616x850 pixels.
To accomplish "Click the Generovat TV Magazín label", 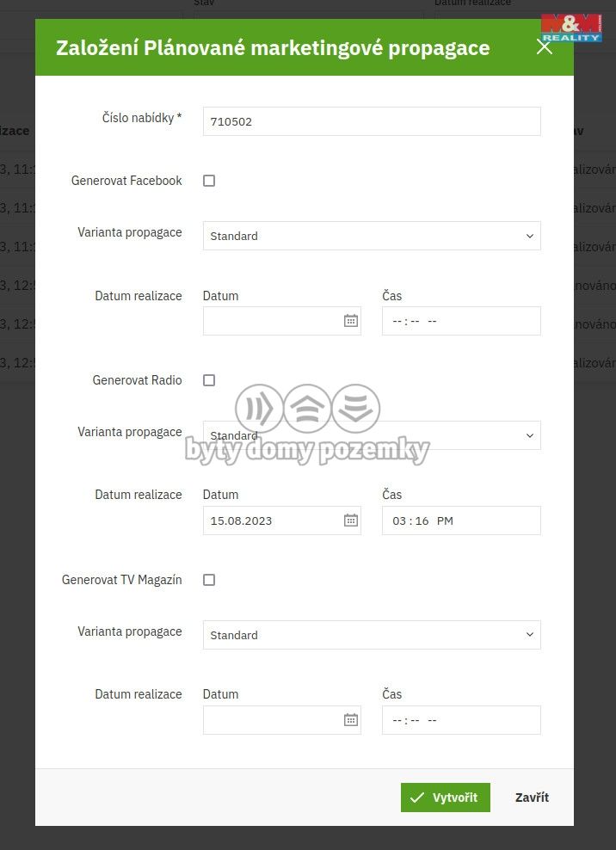I will point(122,580).
